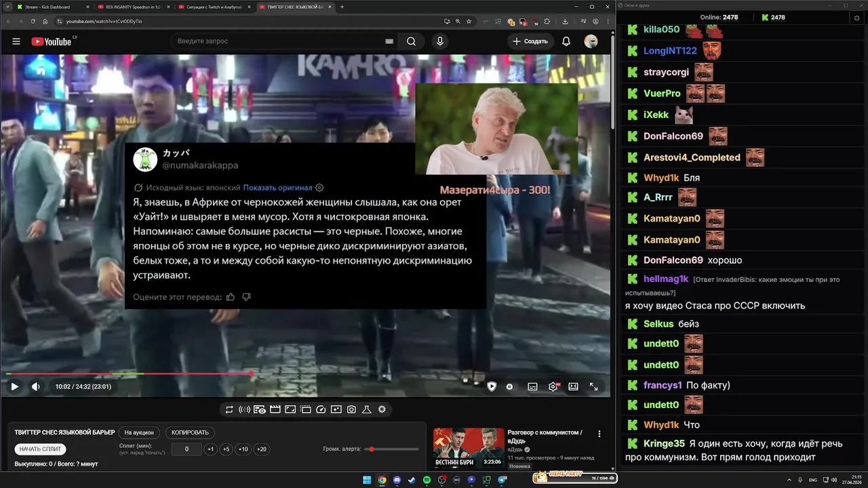Reload the page in browser
The width and height of the screenshot is (868, 488).
click(33, 21)
